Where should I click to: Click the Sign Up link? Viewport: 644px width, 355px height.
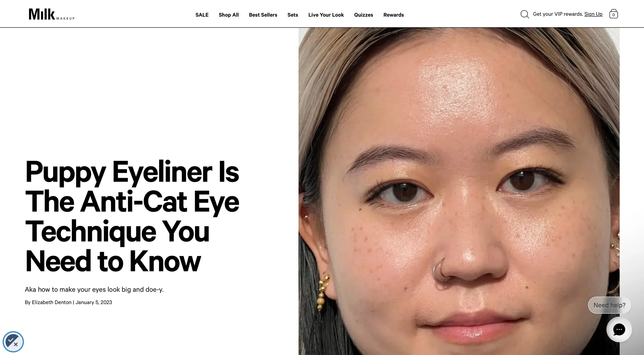[593, 14]
